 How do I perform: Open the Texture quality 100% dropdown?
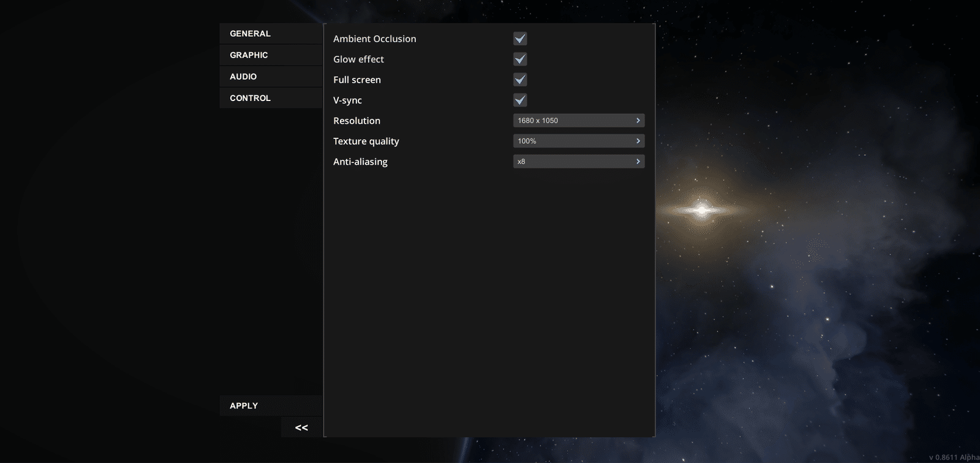[x=579, y=141]
